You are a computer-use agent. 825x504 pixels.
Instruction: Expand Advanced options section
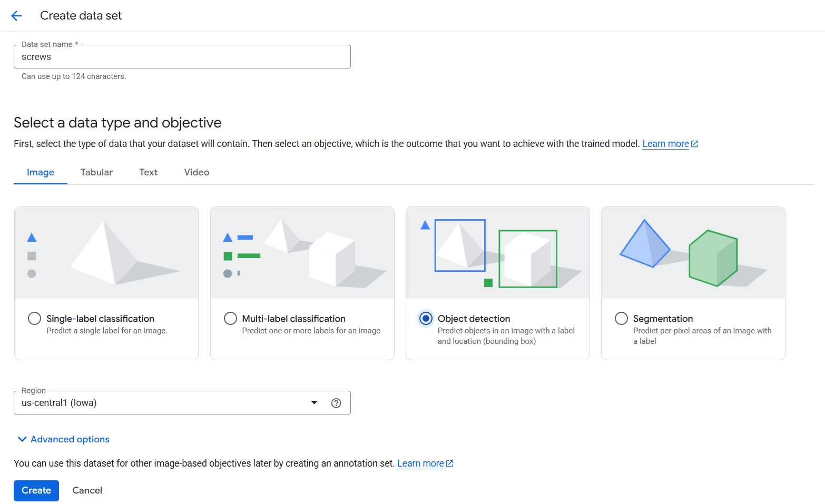[x=64, y=439]
